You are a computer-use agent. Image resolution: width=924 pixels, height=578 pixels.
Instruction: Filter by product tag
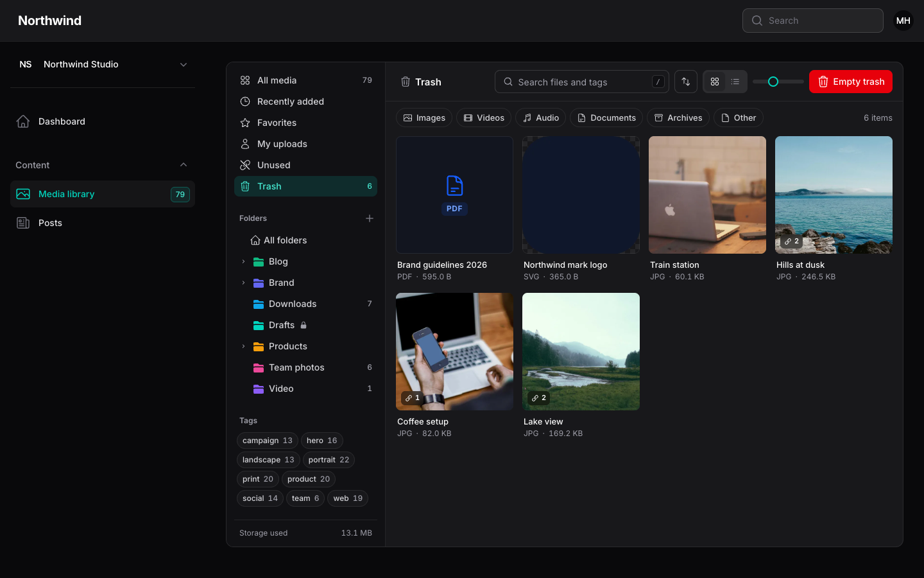tap(309, 479)
